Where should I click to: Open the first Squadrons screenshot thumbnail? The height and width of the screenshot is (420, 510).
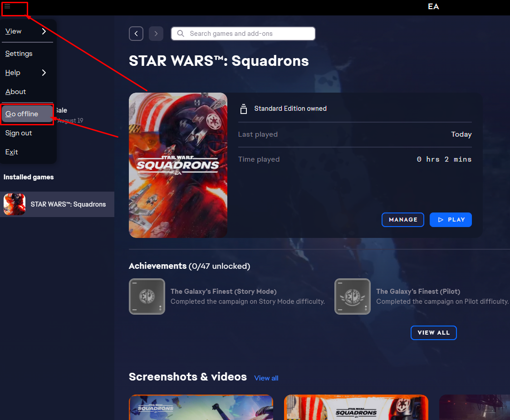click(x=201, y=407)
